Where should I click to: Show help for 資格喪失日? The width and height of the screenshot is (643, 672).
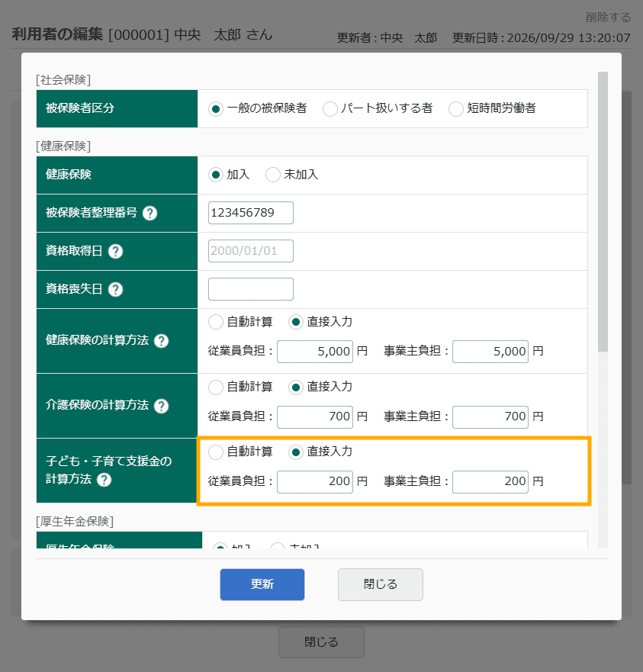tap(115, 289)
